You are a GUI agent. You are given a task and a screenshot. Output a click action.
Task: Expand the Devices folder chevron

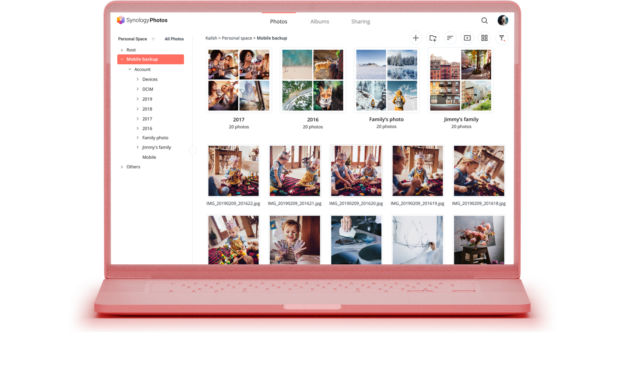point(138,79)
